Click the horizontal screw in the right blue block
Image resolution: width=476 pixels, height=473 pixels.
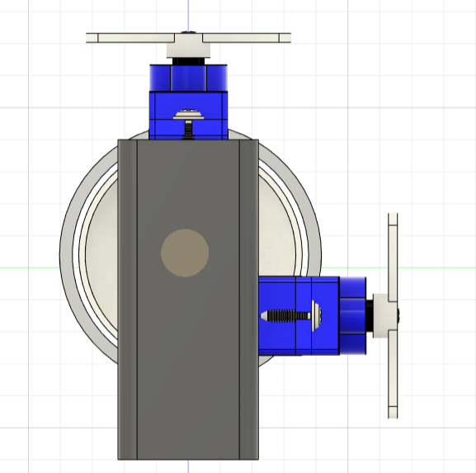point(291,315)
